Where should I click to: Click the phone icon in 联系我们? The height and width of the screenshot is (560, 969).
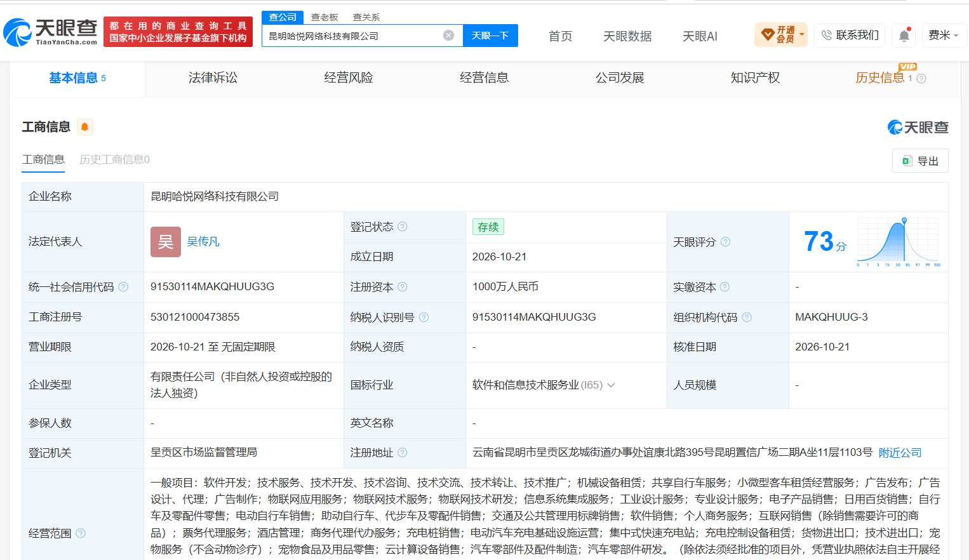point(826,36)
